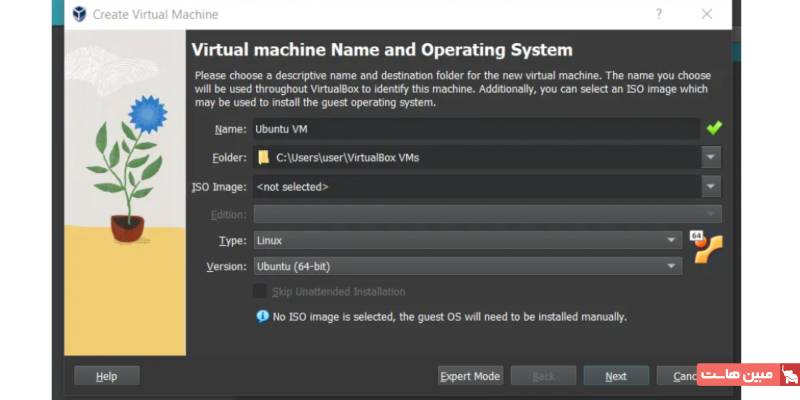Close the Create Virtual Machine dialog
The width and height of the screenshot is (800, 400).
click(x=707, y=14)
